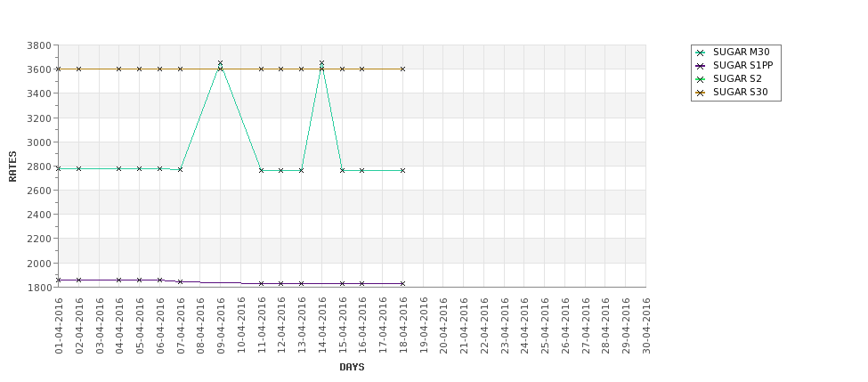The height and width of the screenshot is (382, 868).
Task: Click the DAYS axis title
Action: (x=352, y=367)
